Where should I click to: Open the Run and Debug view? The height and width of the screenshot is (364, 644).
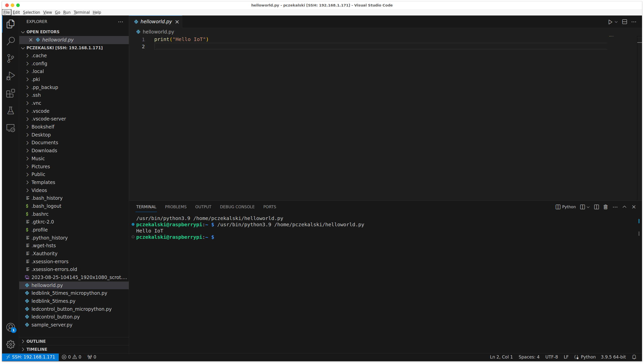click(x=10, y=76)
